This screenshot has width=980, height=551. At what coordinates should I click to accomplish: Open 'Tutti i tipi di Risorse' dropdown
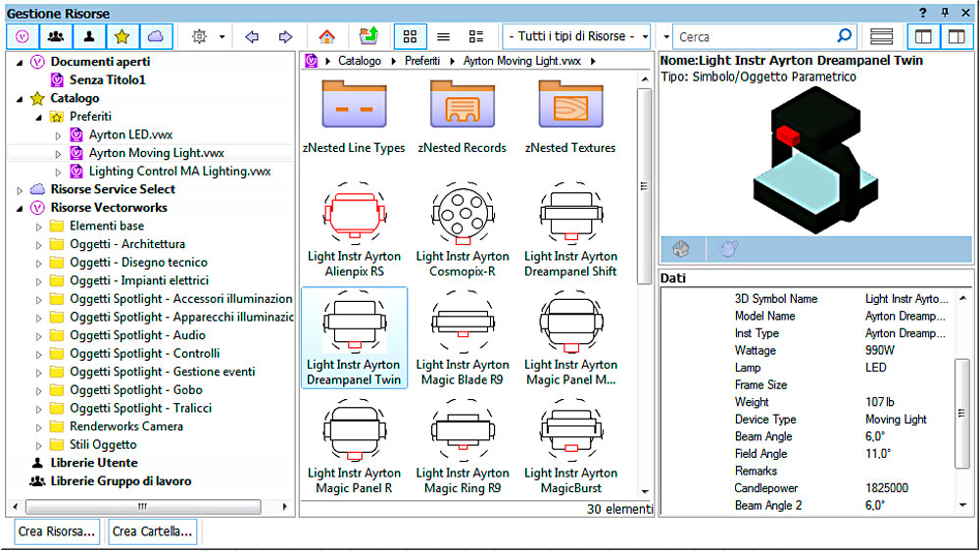(x=577, y=37)
